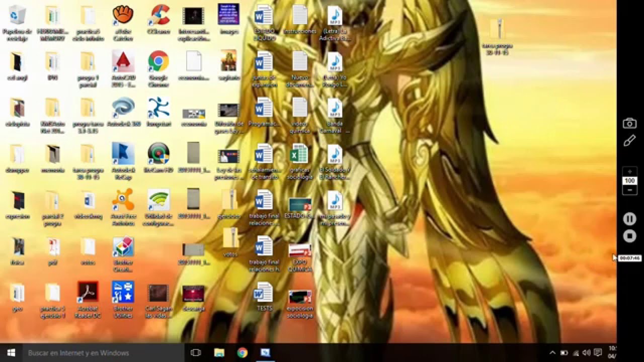The width and height of the screenshot is (644, 362).
Task: Open File Explorer from the taskbar
Action: click(x=219, y=353)
